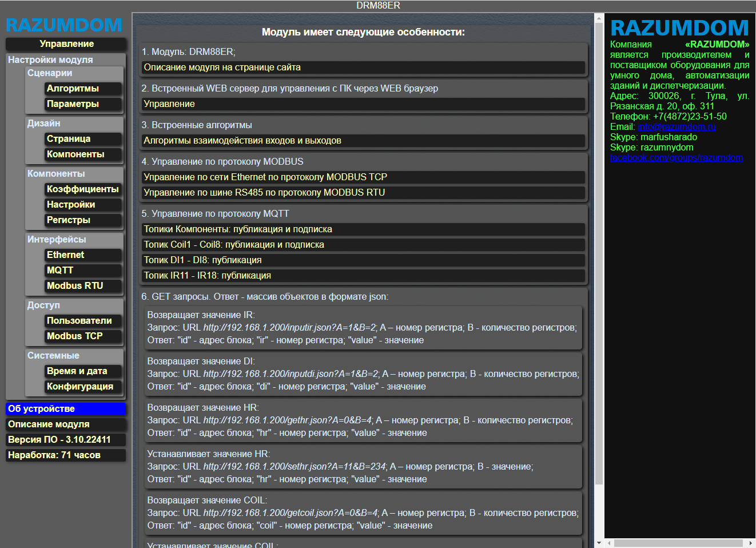
Task: Click the Наработка: 71 часов entry
Action: tap(66, 455)
